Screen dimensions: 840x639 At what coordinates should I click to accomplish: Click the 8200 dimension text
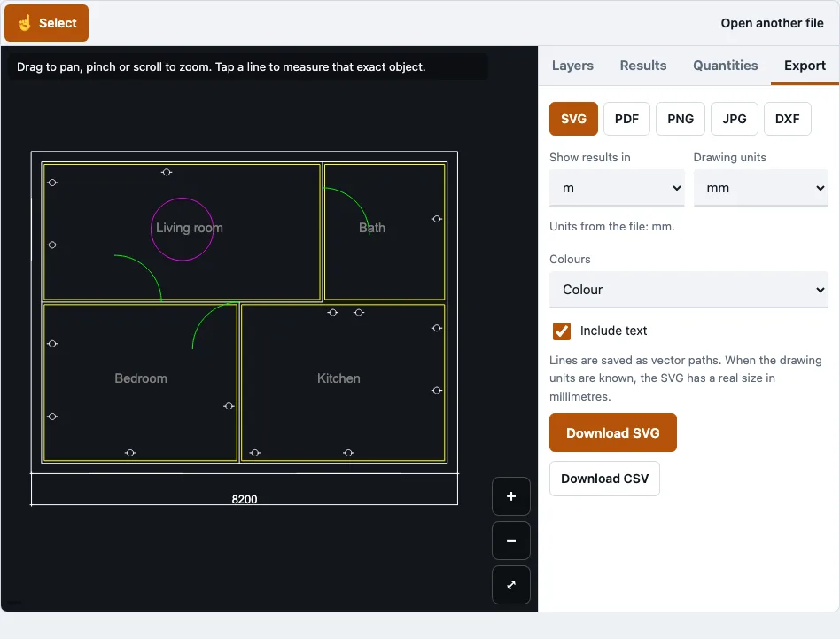click(x=245, y=499)
